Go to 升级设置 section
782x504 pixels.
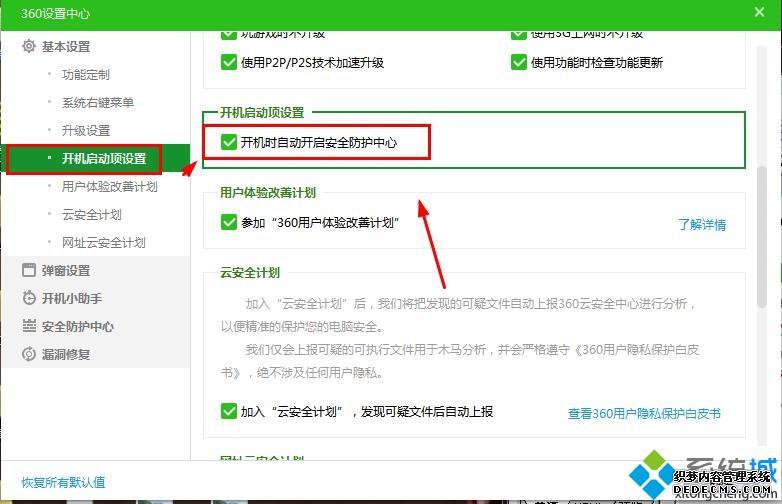[85, 131]
